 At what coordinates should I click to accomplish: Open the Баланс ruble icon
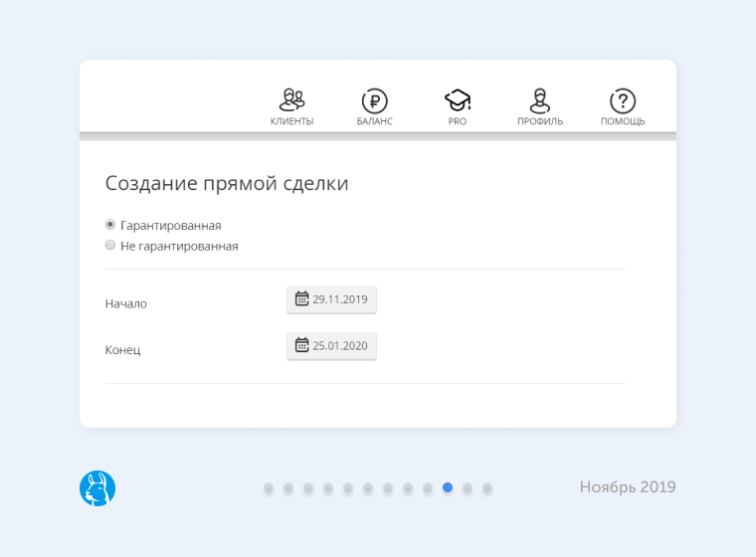point(375,100)
